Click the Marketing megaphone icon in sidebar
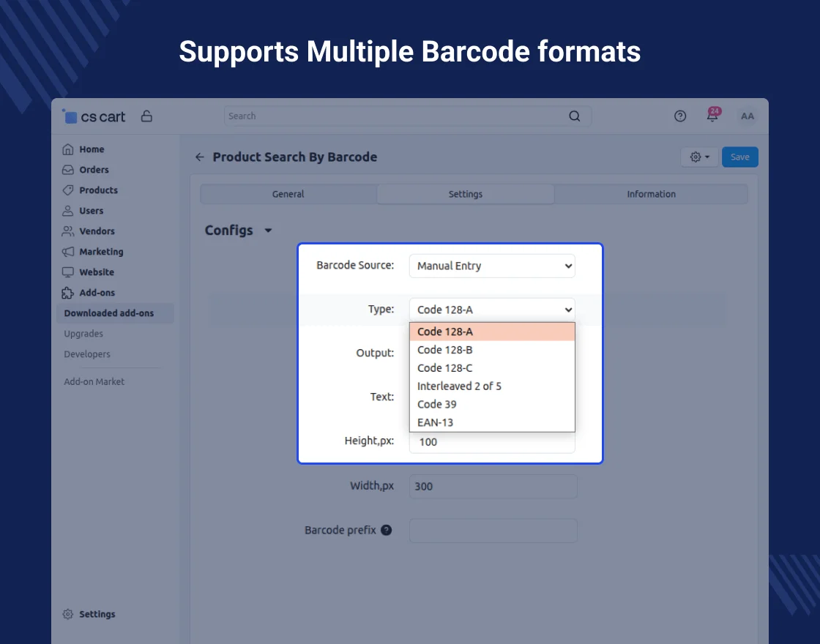 point(68,252)
